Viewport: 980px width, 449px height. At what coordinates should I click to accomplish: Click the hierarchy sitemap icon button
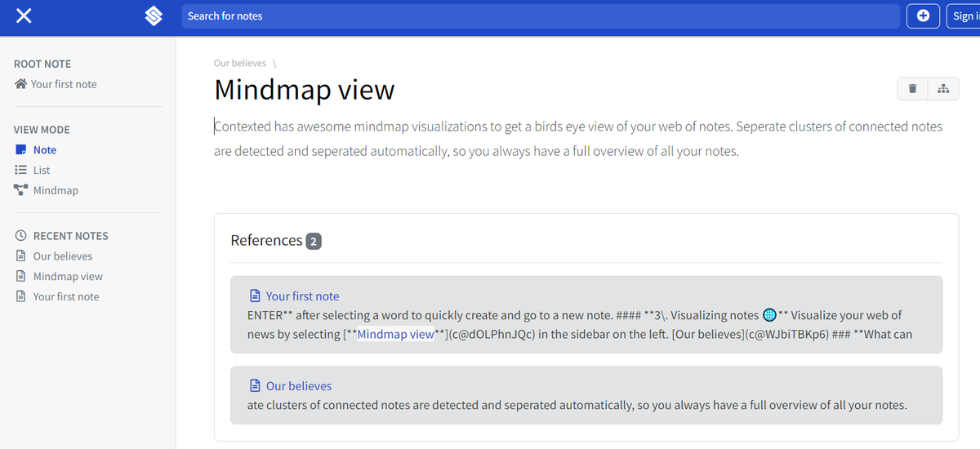click(943, 89)
